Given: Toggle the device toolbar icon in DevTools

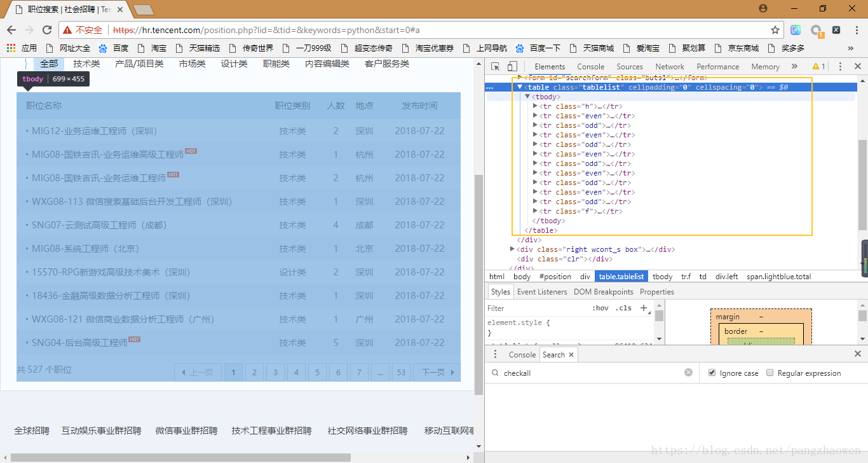Looking at the screenshot, I should pyautogui.click(x=512, y=66).
